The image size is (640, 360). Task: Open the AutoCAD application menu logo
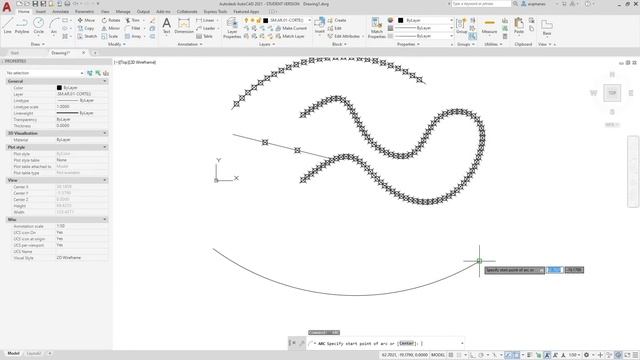(7, 7)
